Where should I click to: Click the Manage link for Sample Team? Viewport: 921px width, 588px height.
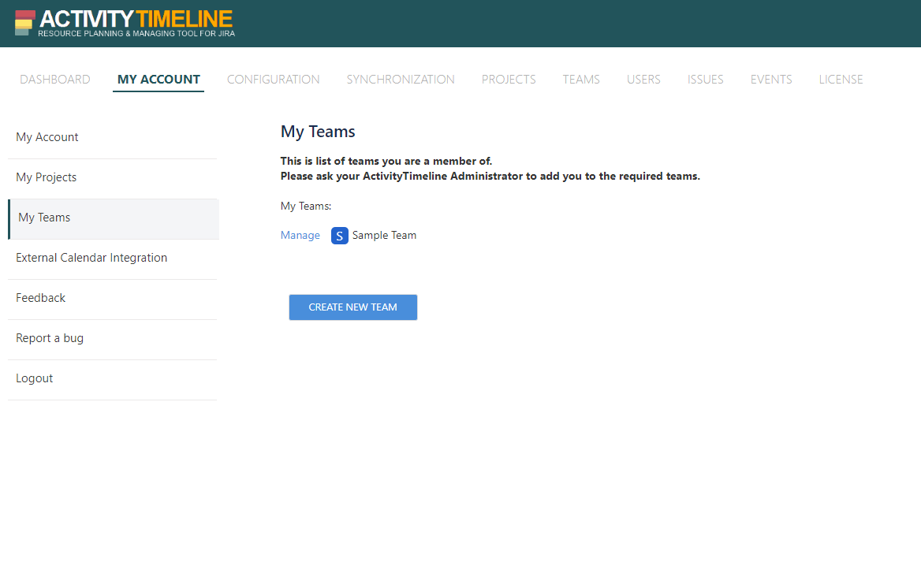(x=300, y=236)
